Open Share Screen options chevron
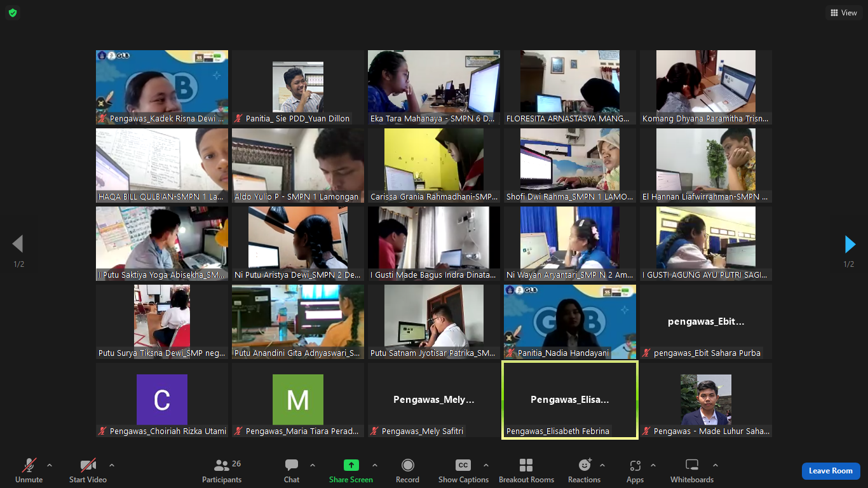868x488 pixels. (x=374, y=465)
